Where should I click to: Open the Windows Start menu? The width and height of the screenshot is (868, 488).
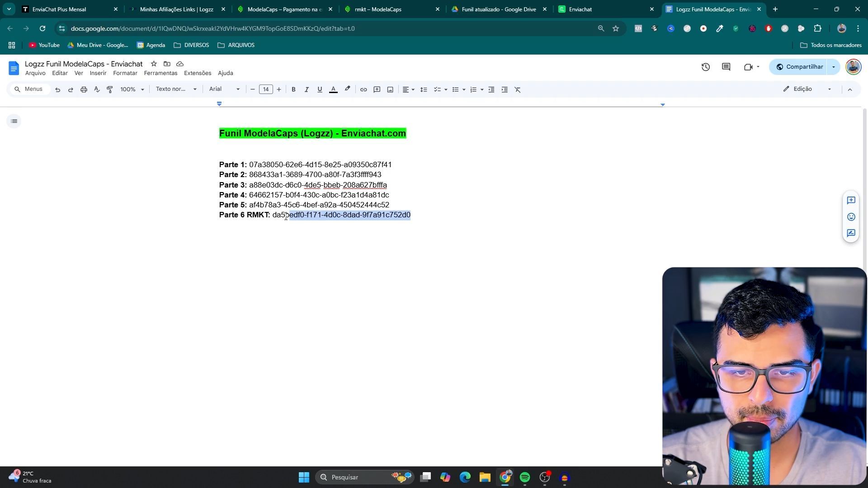pos(304,477)
